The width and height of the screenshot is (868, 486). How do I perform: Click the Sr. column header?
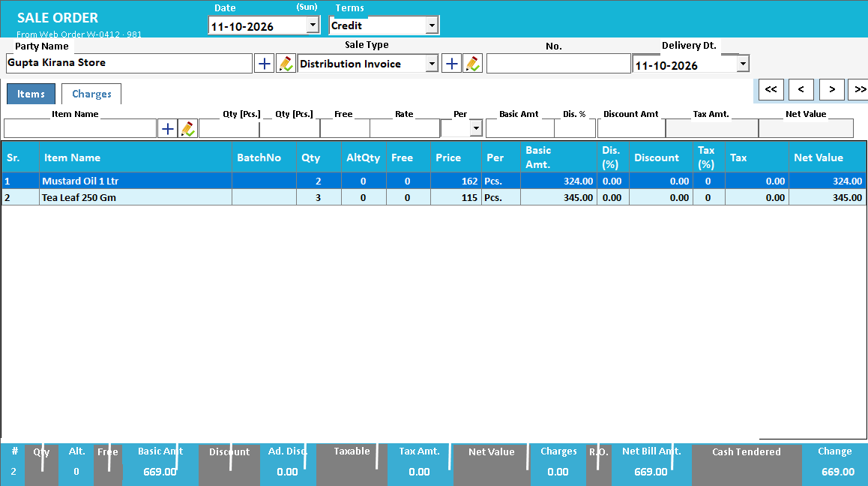[x=20, y=157]
